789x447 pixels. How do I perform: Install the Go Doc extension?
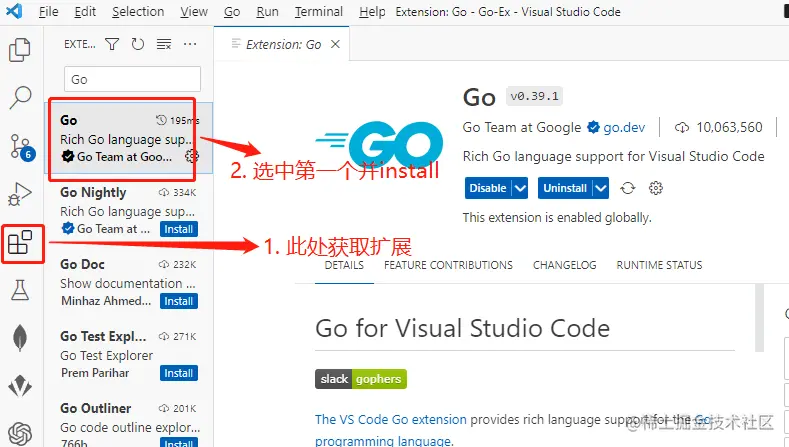click(179, 301)
